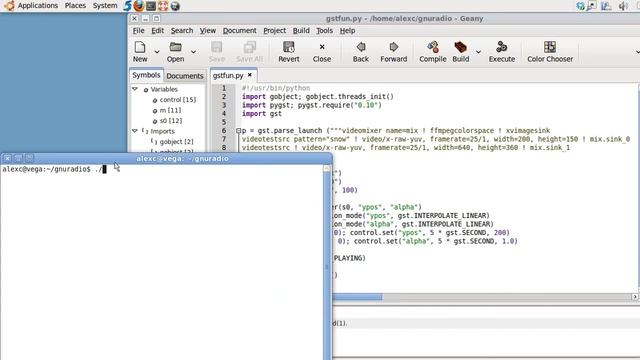Open the Applications menu in top panel
This screenshot has width=640, height=360.
click(38, 6)
